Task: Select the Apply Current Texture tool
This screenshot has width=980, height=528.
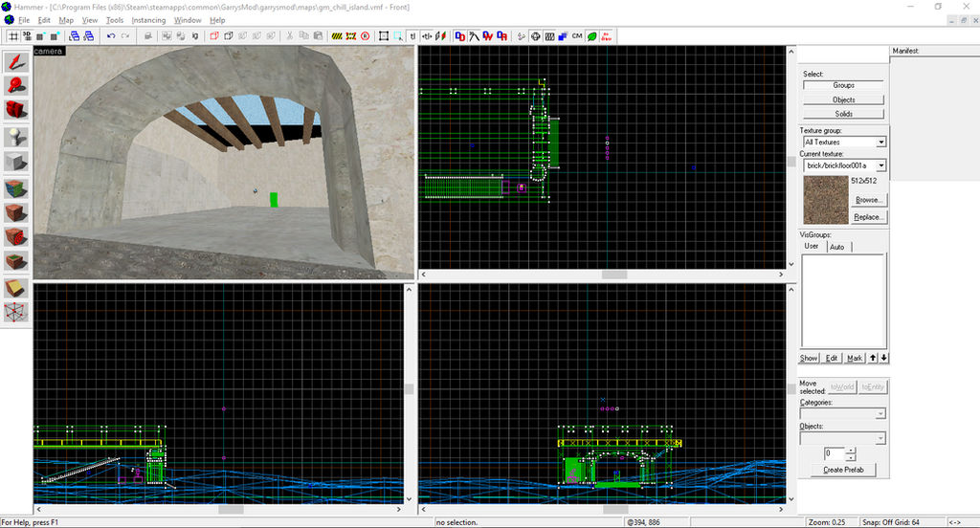Action: click(15, 212)
